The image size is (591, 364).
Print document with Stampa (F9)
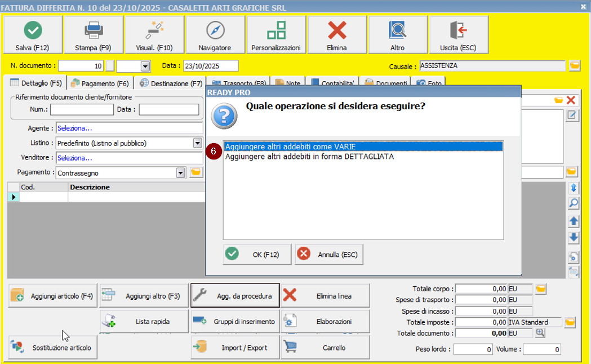click(x=93, y=35)
